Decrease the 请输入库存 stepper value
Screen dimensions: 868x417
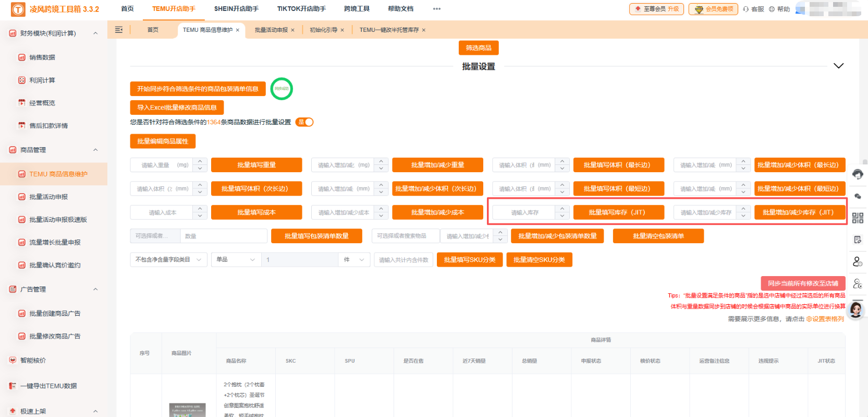point(562,216)
